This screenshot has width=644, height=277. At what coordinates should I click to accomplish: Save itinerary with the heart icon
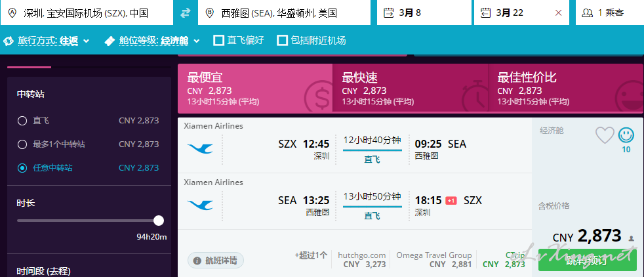pos(605,135)
